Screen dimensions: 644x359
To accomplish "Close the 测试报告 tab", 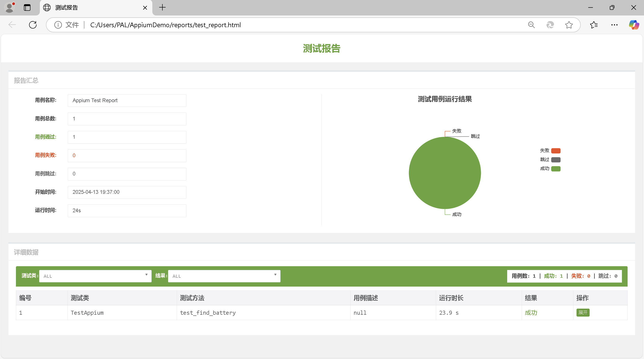I will (x=145, y=8).
